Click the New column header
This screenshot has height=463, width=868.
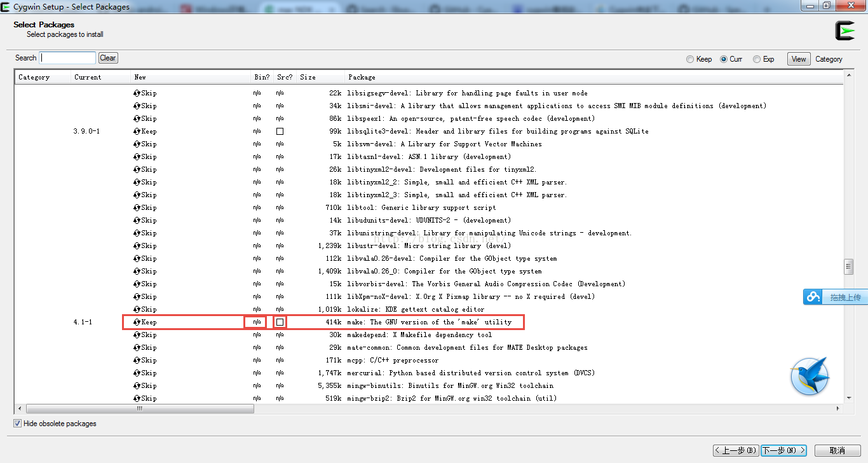pos(191,77)
